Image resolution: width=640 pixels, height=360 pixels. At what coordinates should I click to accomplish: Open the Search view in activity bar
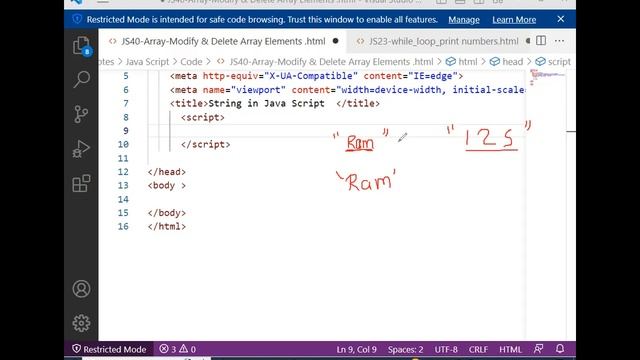click(82, 79)
